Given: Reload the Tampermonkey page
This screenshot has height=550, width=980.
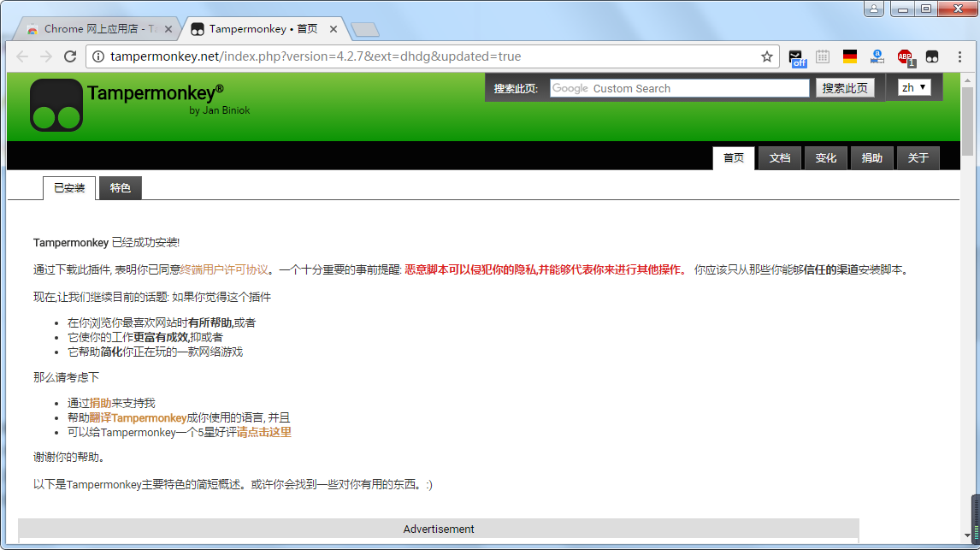Looking at the screenshot, I should 70,56.
